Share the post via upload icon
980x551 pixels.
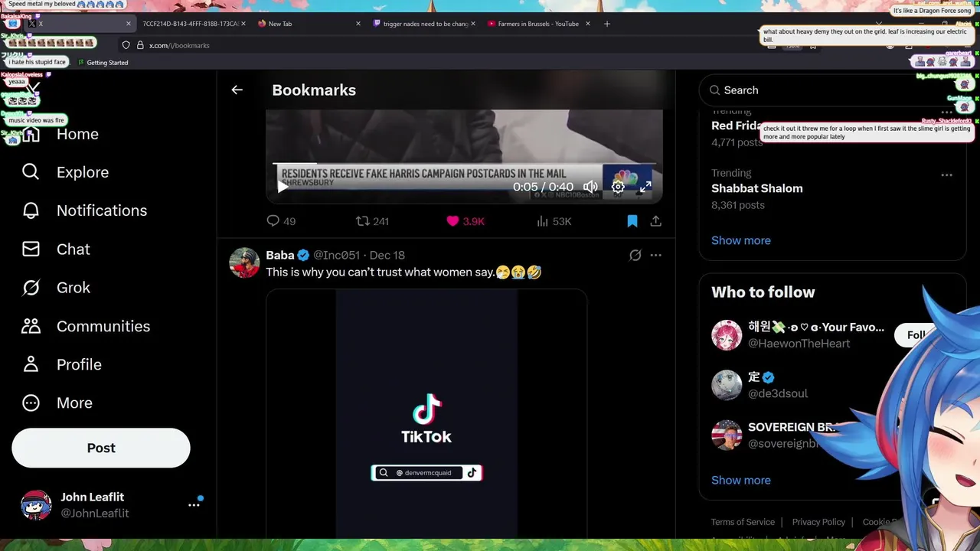point(656,221)
